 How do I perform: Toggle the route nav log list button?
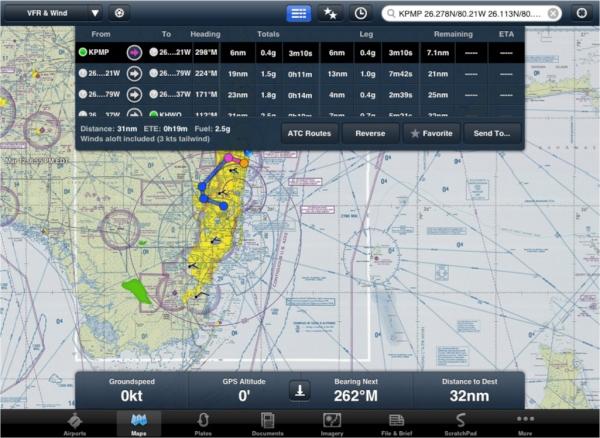pyautogui.click(x=298, y=13)
